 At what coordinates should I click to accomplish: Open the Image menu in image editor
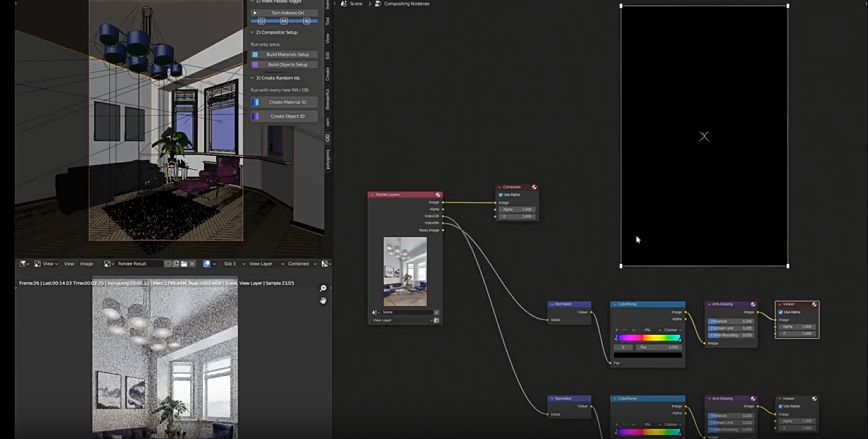(86, 264)
